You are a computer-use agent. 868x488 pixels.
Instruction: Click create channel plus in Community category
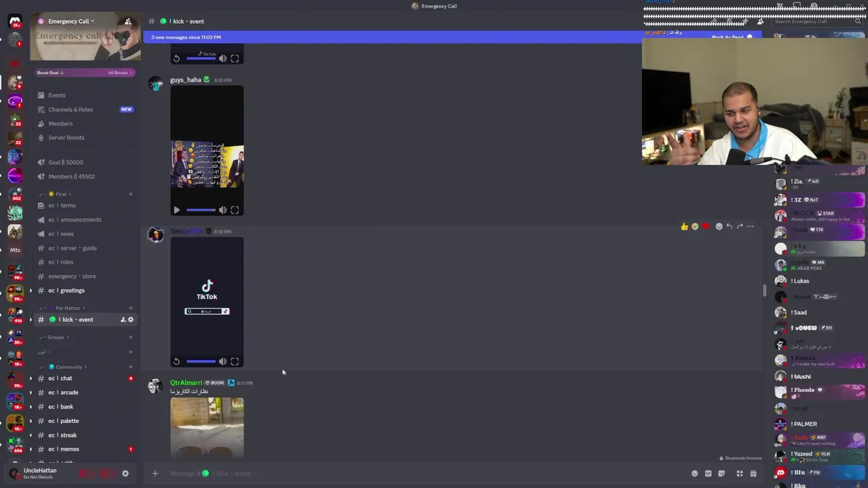(131, 367)
